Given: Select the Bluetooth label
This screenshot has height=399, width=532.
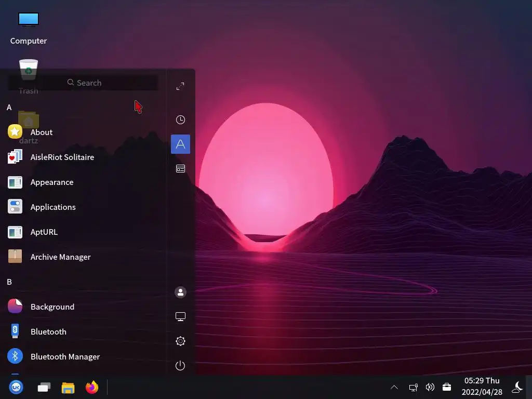Looking at the screenshot, I should tap(48, 332).
